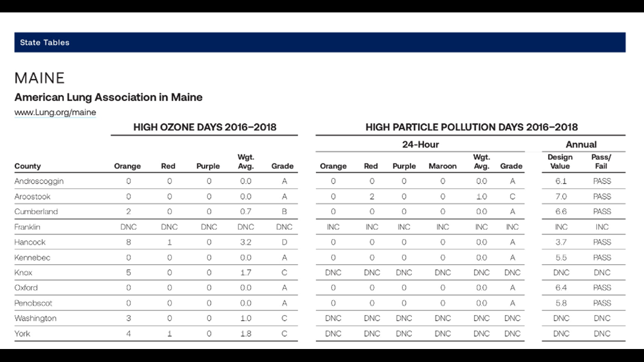Click the MAINE state title
Image resolution: width=644 pixels, height=362 pixels.
click(x=40, y=78)
